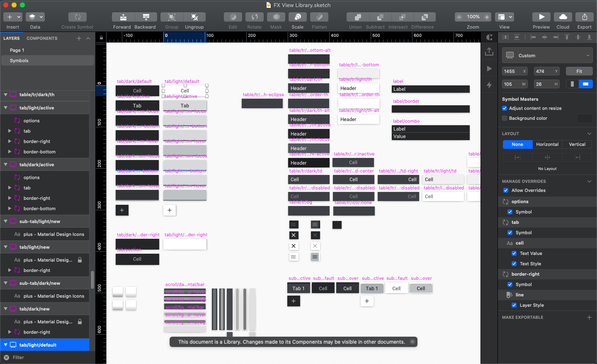This screenshot has height=364, width=597.
Task: Collapse the Manage Overrides section
Action: 589,181
